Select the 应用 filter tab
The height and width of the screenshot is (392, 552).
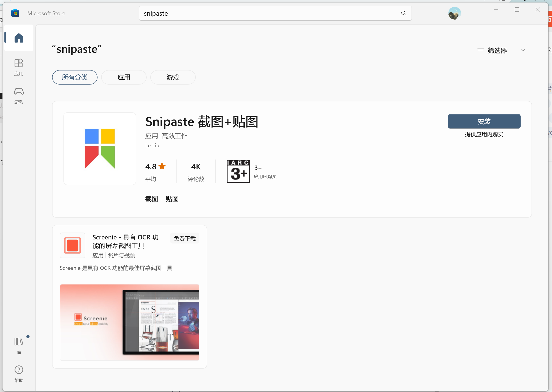[x=124, y=77]
